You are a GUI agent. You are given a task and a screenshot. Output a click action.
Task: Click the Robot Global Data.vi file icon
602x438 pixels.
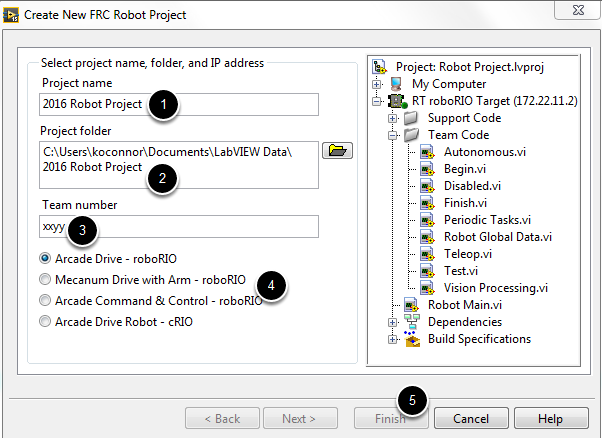click(x=427, y=237)
